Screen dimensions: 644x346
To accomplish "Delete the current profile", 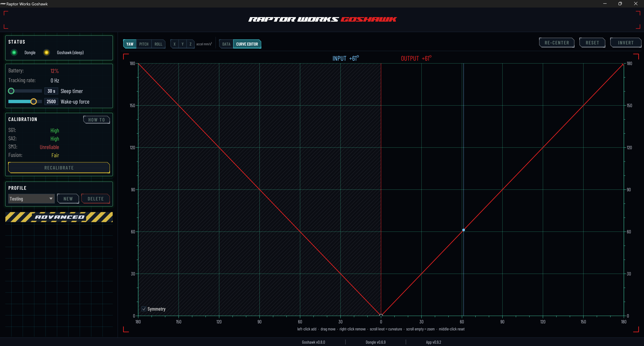I will click(x=95, y=199).
